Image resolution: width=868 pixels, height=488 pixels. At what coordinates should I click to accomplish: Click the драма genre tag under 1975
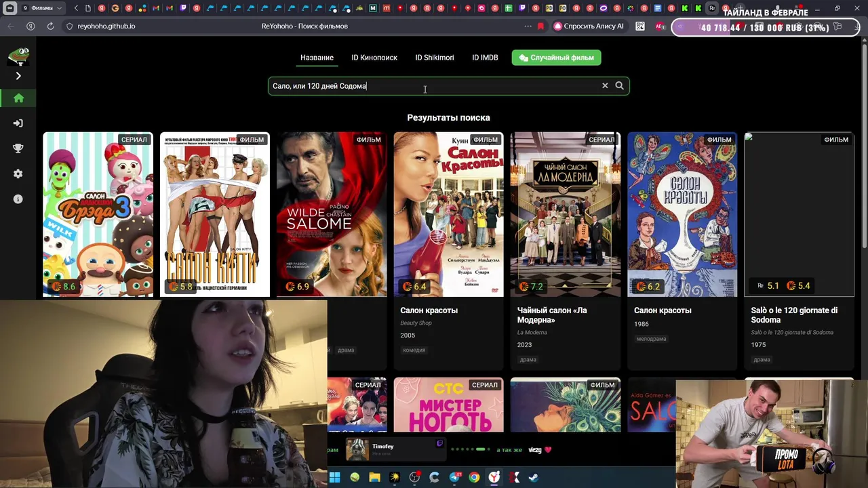click(x=762, y=360)
